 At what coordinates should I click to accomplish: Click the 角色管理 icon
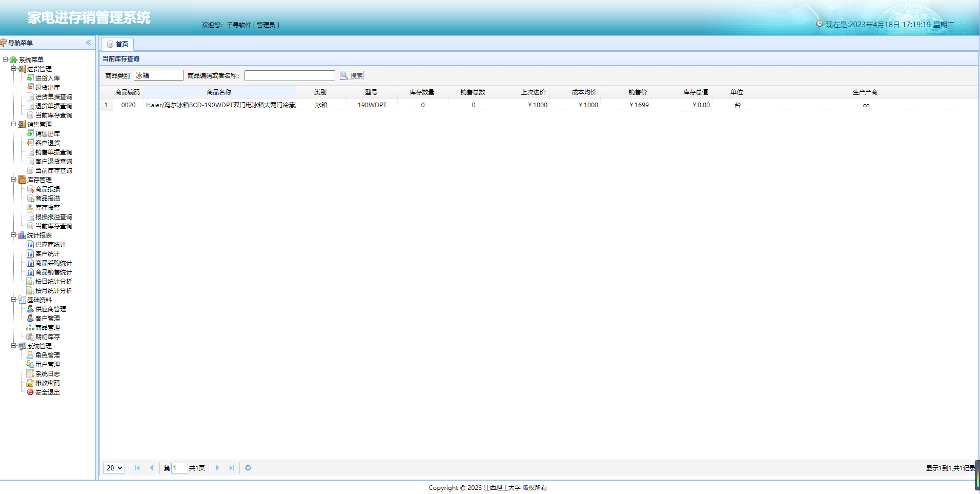coord(30,355)
